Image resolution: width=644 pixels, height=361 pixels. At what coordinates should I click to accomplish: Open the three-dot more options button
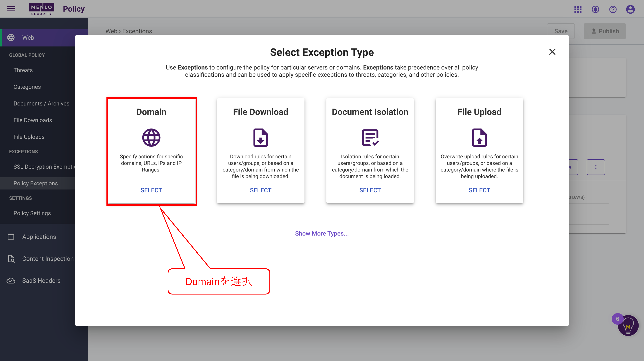(596, 167)
